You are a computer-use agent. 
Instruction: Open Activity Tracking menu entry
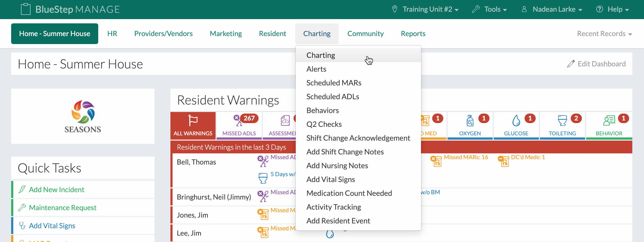click(358, 207)
